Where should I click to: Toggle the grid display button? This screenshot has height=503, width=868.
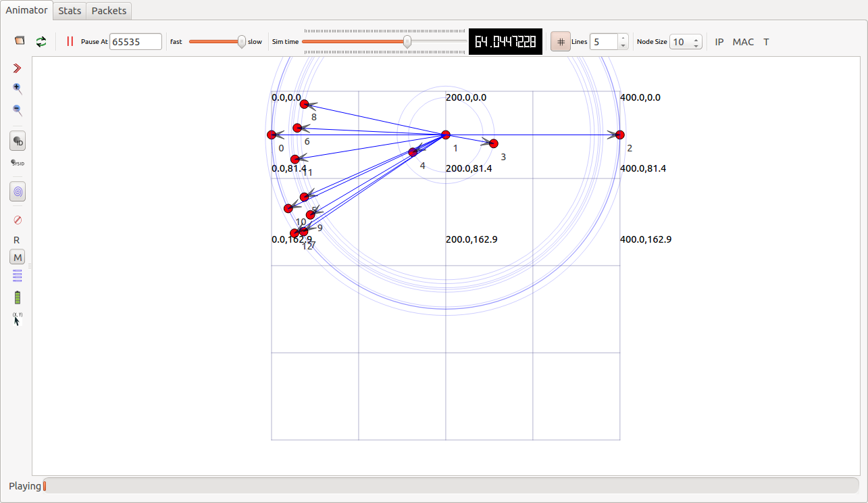[560, 42]
